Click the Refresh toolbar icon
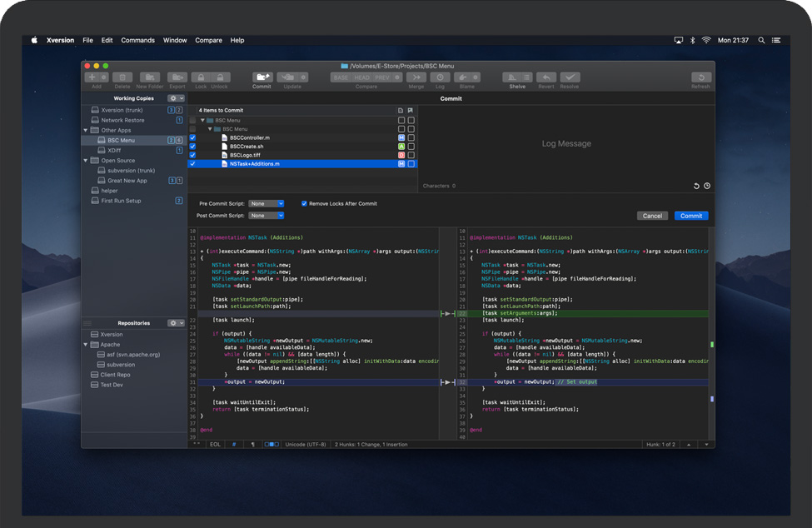812x528 pixels. 700,77
